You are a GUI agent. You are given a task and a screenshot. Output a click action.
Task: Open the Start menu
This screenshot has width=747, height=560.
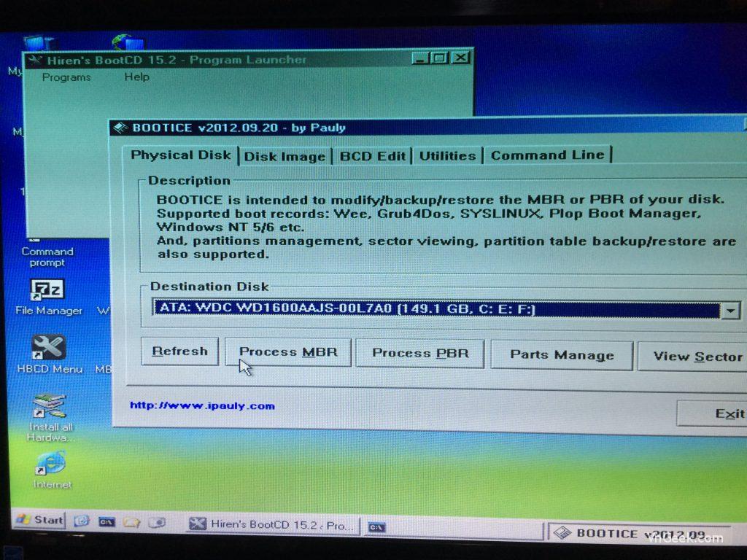click(39, 519)
